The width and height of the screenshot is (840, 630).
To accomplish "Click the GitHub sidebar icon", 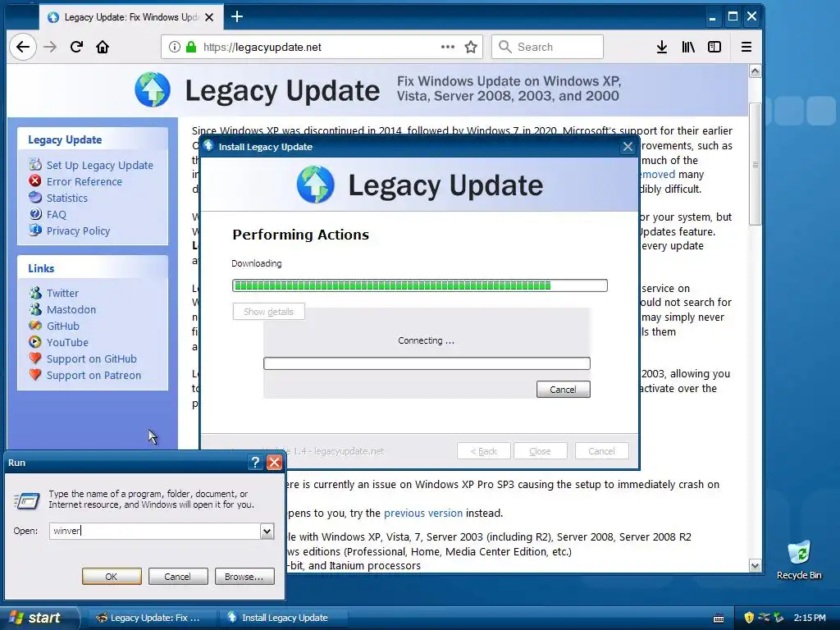I will click(35, 325).
